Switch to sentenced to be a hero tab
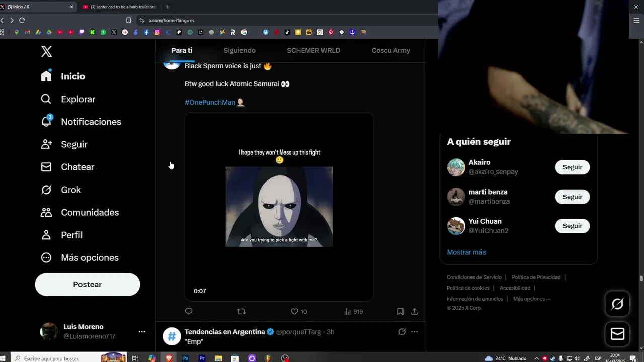Screen dimensions: 644x362 [119, 7]
